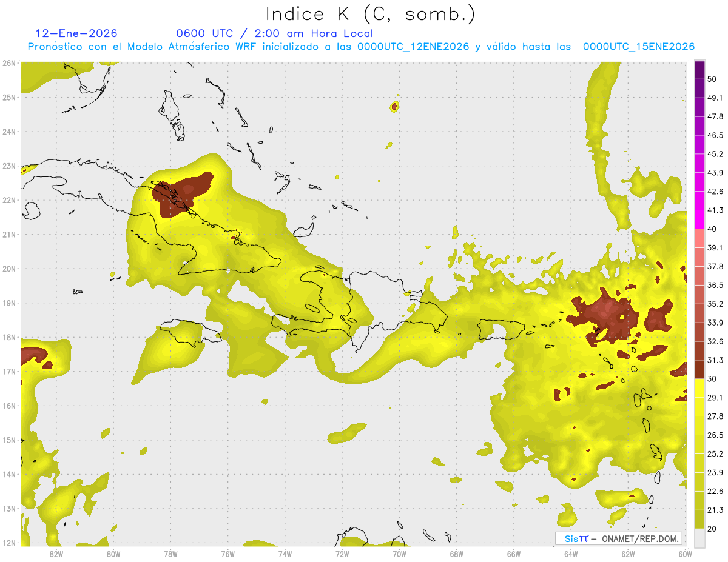Click latitude label '25N'
Viewport: 728px width, 562px height.
click(9, 97)
